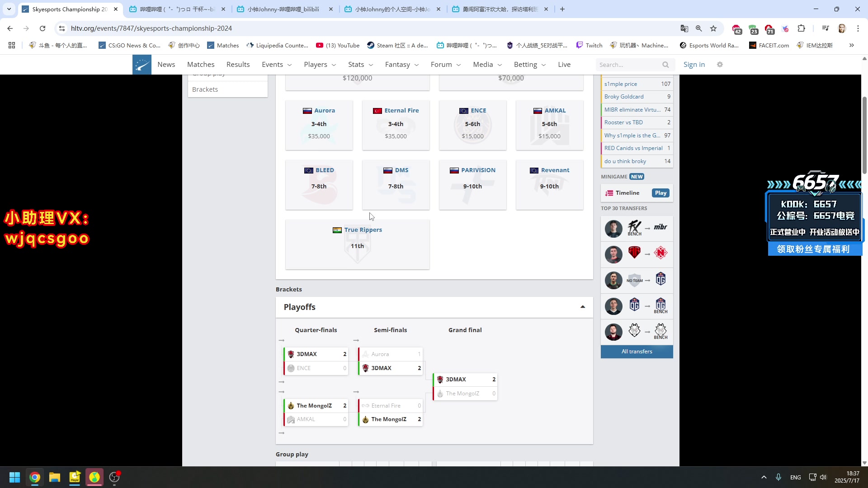
Task: Open the 's1mple price' forum thread
Action: pos(621,84)
